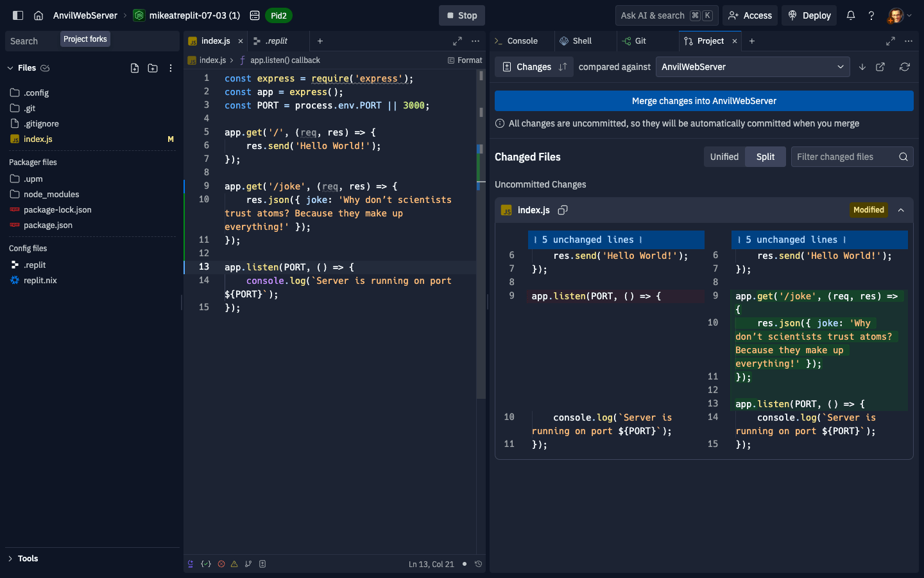Create a new file with the add-file icon

coord(135,68)
